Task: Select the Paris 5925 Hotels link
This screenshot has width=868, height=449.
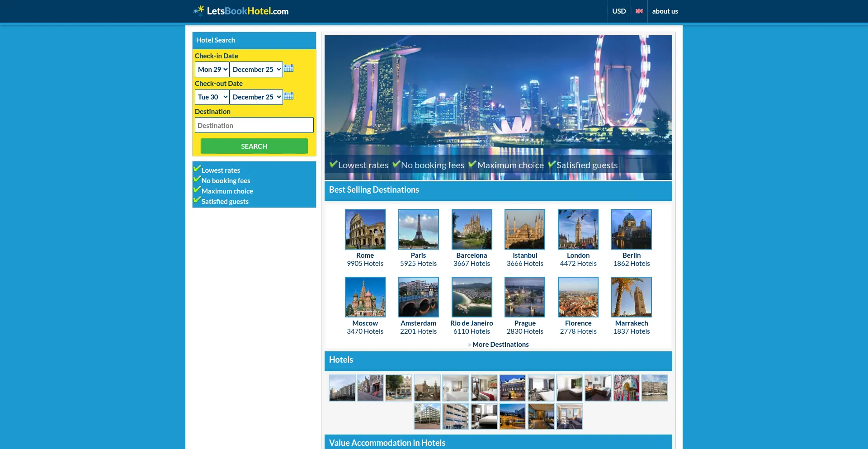Action: coord(418,259)
